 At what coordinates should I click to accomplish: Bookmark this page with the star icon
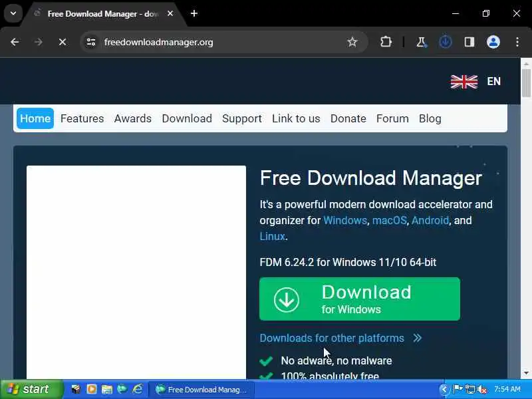pos(352,42)
